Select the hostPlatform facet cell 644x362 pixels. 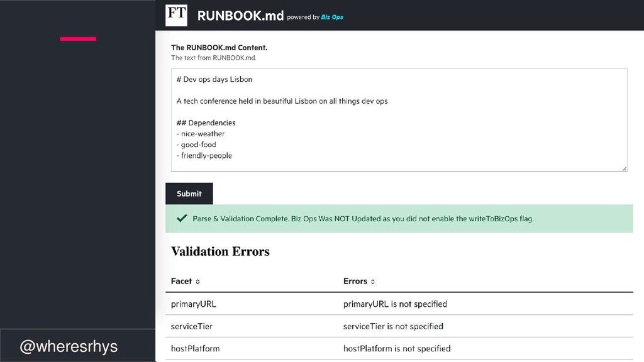195,348
